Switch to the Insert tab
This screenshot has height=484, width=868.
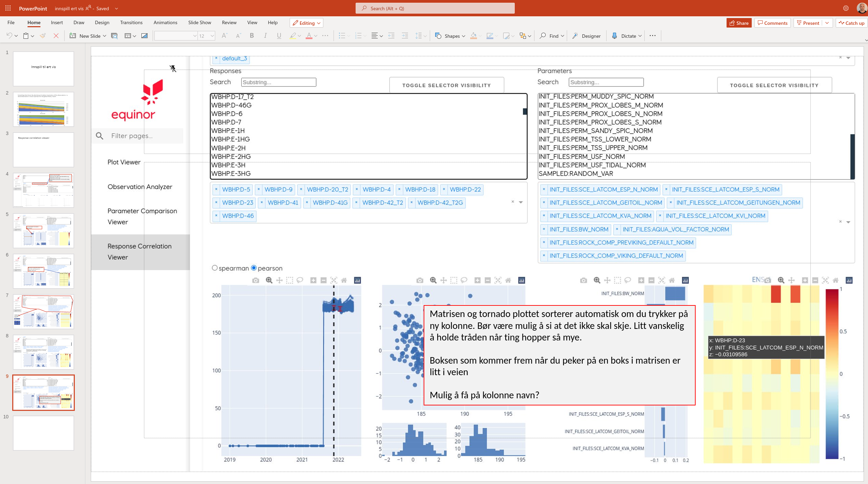tap(57, 22)
